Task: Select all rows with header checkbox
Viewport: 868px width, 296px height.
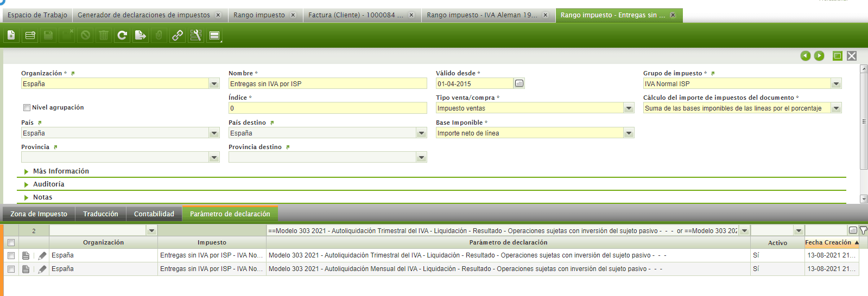Action: click(x=11, y=243)
